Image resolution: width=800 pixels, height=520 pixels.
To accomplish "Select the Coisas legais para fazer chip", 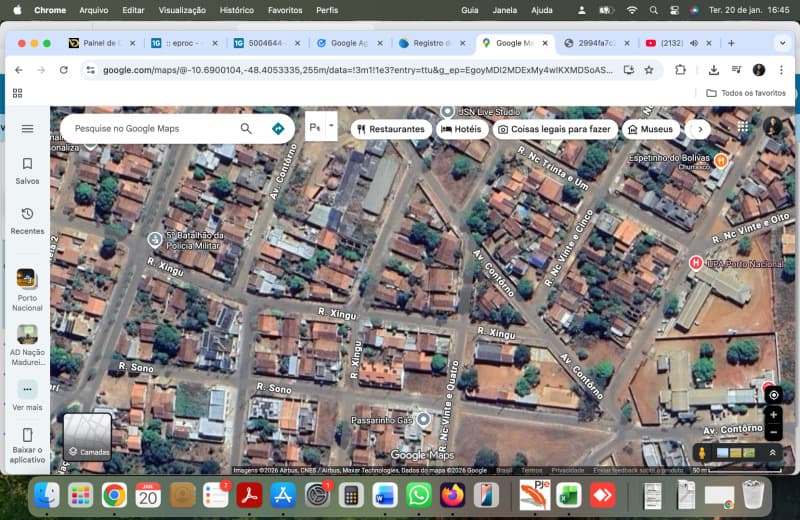I will coord(555,129).
